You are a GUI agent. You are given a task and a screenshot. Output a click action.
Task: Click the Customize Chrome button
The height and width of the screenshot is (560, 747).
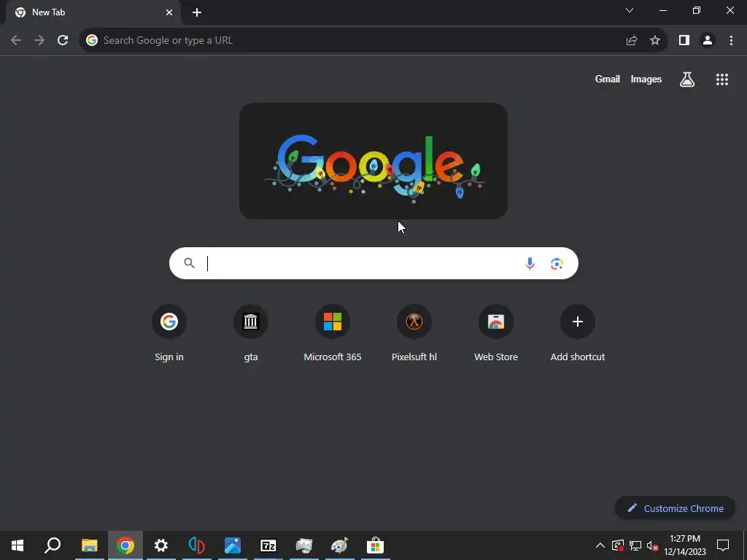[675, 508]
